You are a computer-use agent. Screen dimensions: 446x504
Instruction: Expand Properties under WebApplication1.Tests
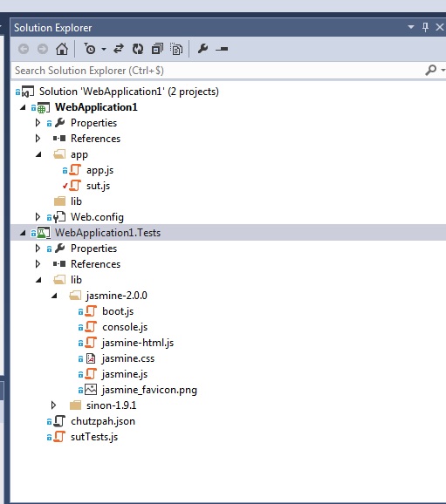click(x=38, y=249)
